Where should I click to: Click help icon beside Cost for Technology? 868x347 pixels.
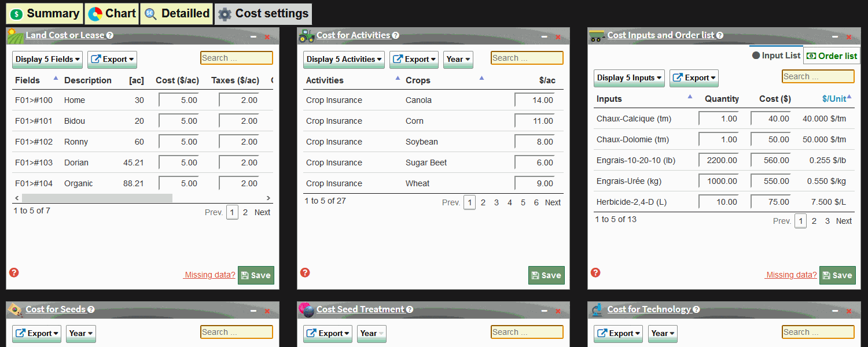pos(696,309)
